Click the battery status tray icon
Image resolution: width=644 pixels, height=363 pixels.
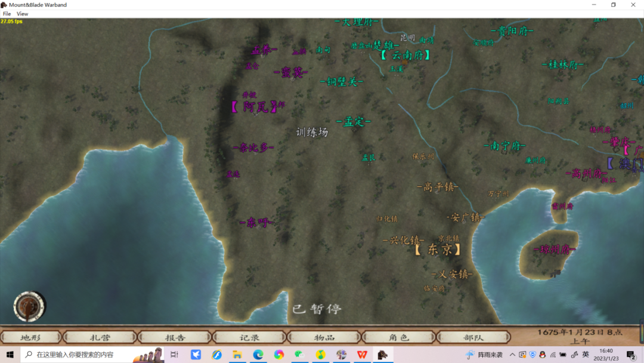tap(563, 355)
